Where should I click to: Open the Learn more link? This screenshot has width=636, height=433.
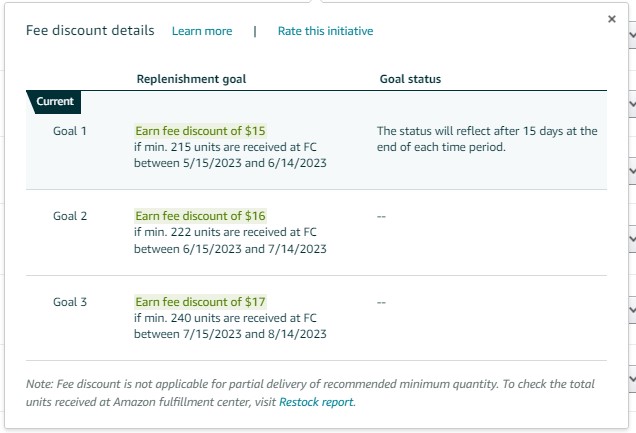pos(202,31)
